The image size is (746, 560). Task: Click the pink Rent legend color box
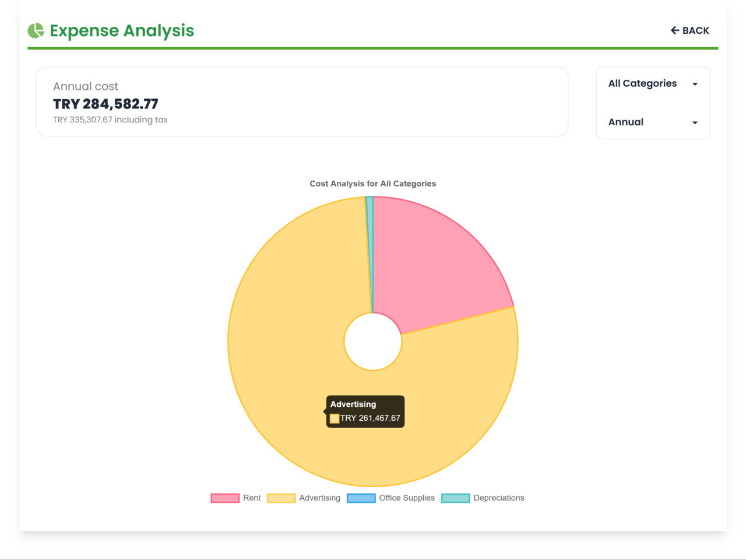click(225, 498)
